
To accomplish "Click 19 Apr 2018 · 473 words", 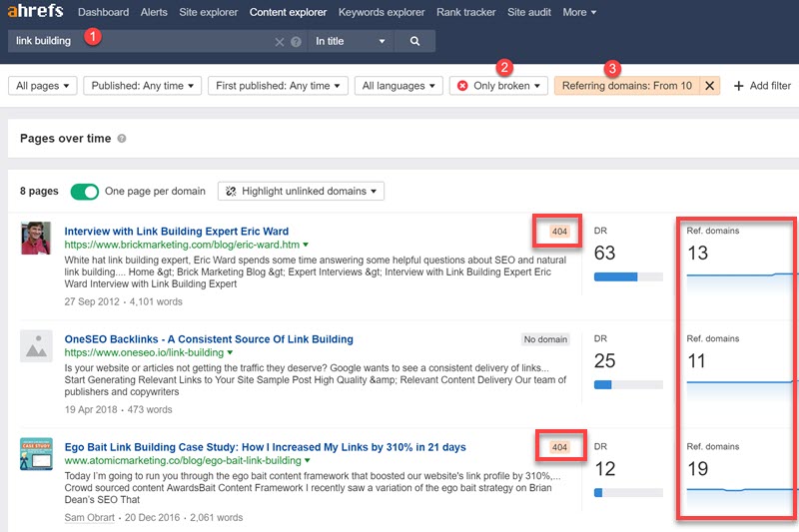I will pos(118,410).
